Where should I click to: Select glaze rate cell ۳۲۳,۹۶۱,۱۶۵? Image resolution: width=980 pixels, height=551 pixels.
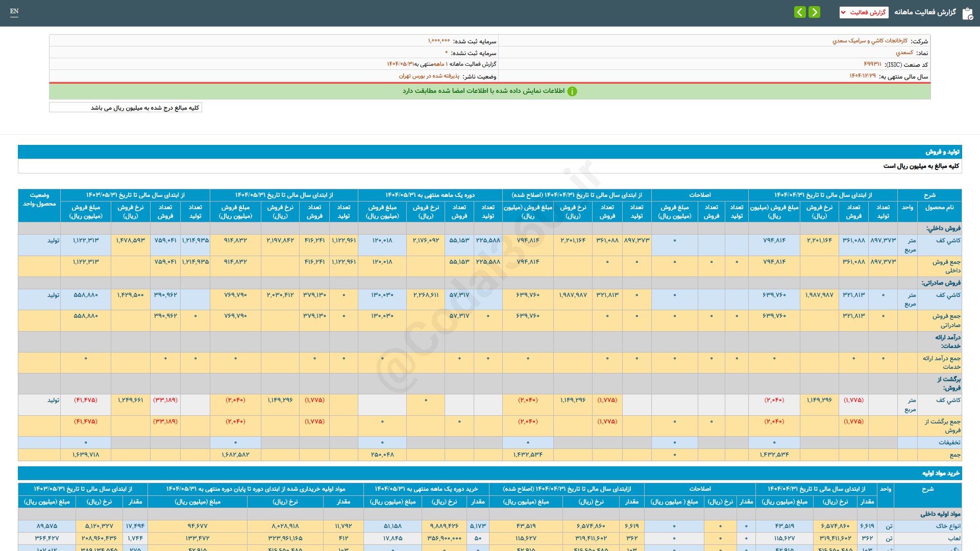coord(285,538)
